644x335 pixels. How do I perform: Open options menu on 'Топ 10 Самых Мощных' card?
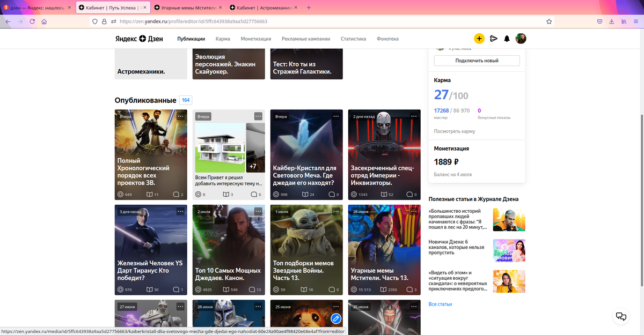(258, 212)
